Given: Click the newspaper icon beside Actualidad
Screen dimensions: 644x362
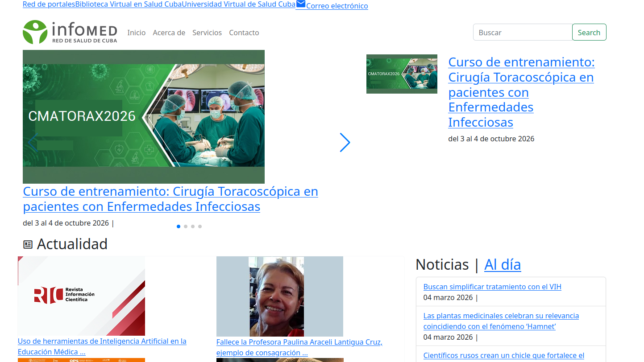Looking at the screenshot, I should (28, 244).
